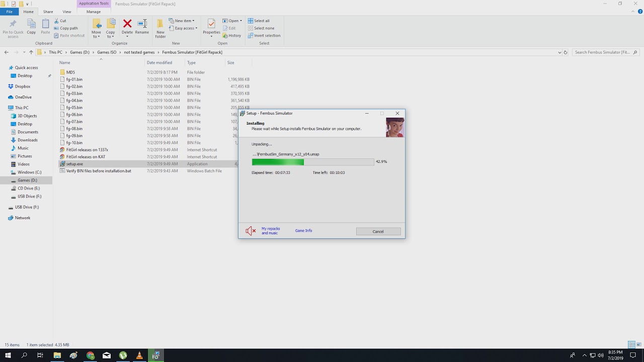
Task: Open uTorrent from the taskbar
Action: click(123, 355)
